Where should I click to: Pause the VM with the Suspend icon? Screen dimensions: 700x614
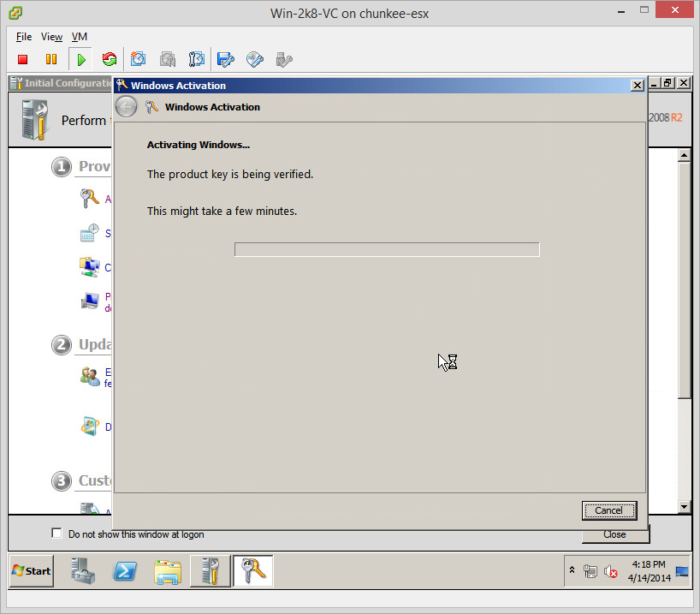pyautogui.click(x=51, y=59)
